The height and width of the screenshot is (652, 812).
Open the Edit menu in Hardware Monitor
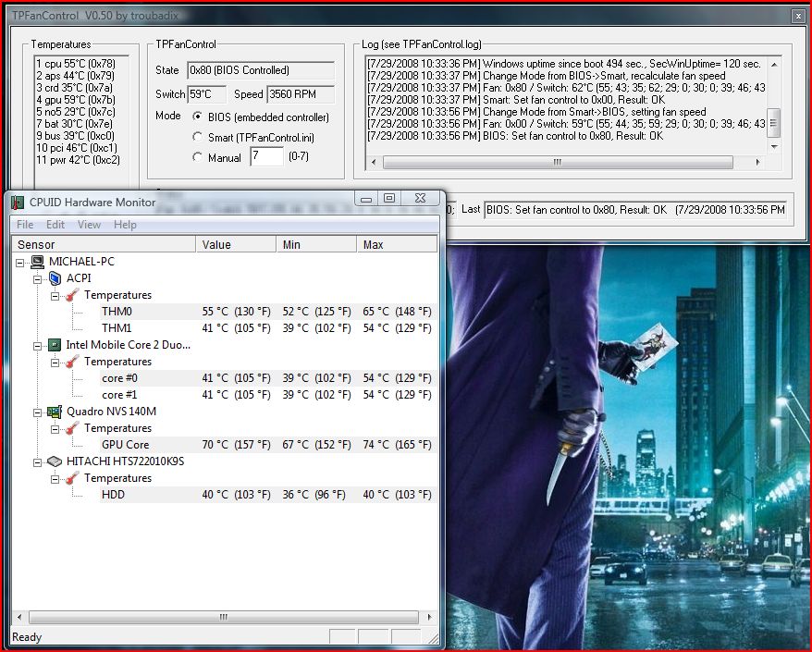[55, 224]
